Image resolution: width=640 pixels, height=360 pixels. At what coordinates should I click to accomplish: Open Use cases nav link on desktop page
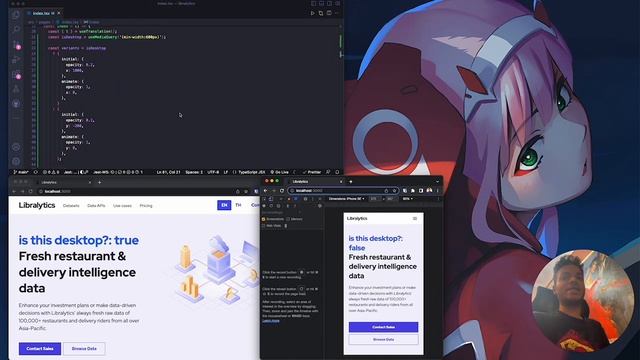click(x=122, y=206)
